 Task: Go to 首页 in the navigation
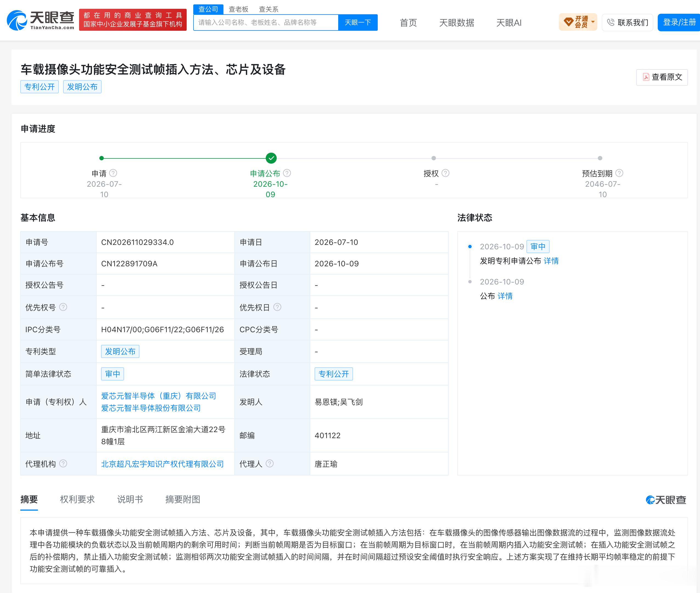pos(408,23)
